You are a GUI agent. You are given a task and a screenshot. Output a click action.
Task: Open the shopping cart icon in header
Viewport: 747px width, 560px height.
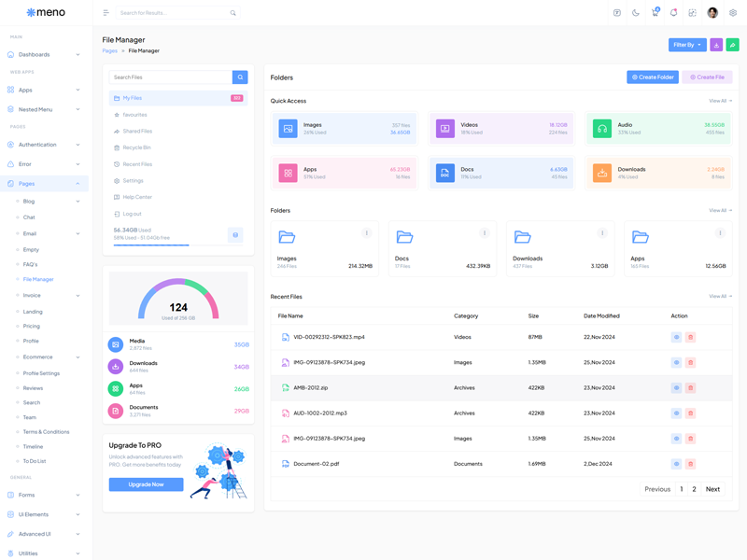tap(655, 13)
